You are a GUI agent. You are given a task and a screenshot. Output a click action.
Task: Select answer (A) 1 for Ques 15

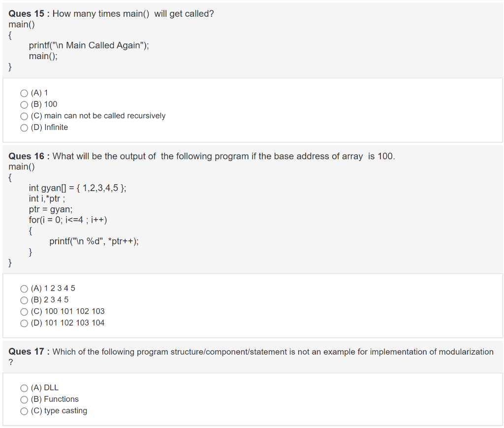[x=24, y=93]
